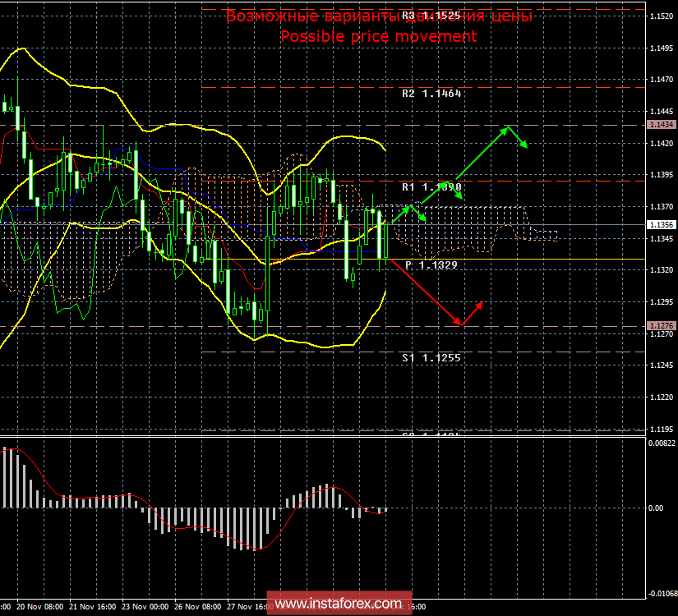Click the 1.1220 price axis value
This screenshot has height=616, width=678.
(x=662, y=398)
